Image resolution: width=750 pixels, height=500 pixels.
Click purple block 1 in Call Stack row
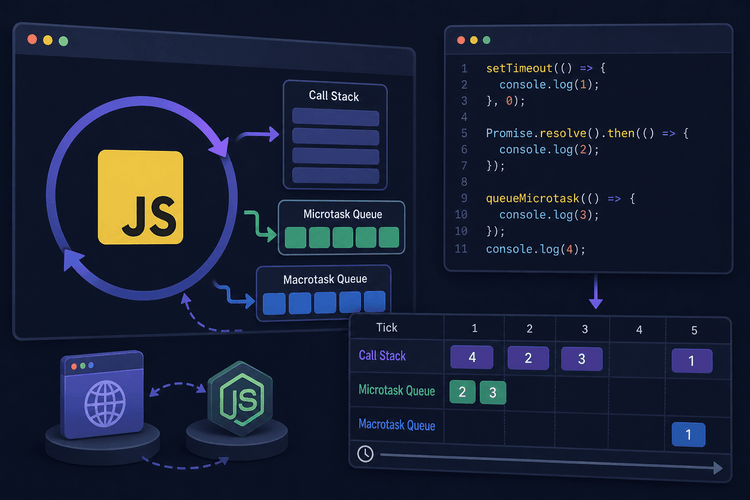692,361
